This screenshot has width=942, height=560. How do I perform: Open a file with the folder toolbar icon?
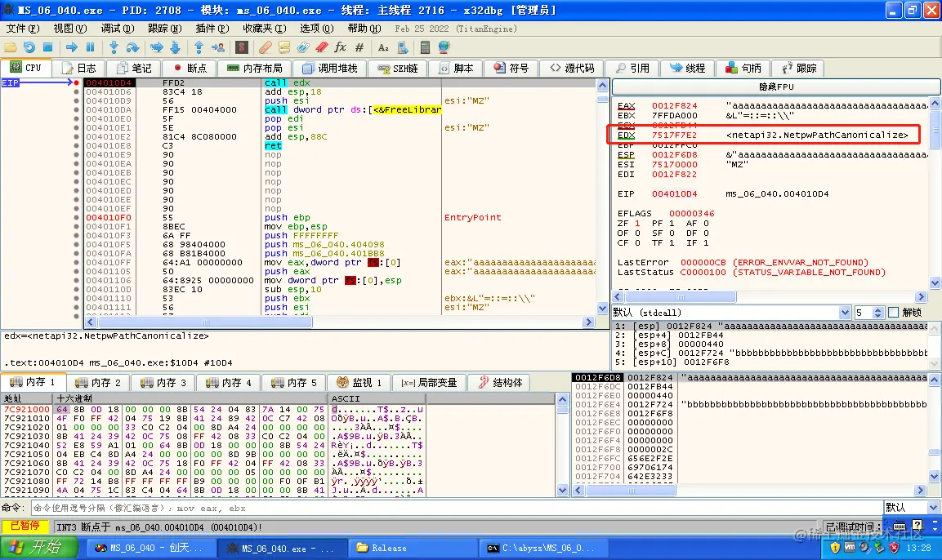tap(11, 47)
